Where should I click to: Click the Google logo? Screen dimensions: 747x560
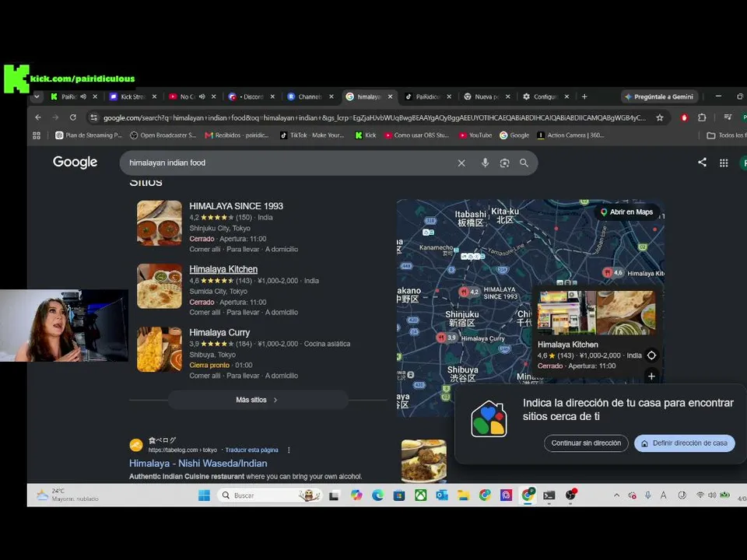(75, 163)
